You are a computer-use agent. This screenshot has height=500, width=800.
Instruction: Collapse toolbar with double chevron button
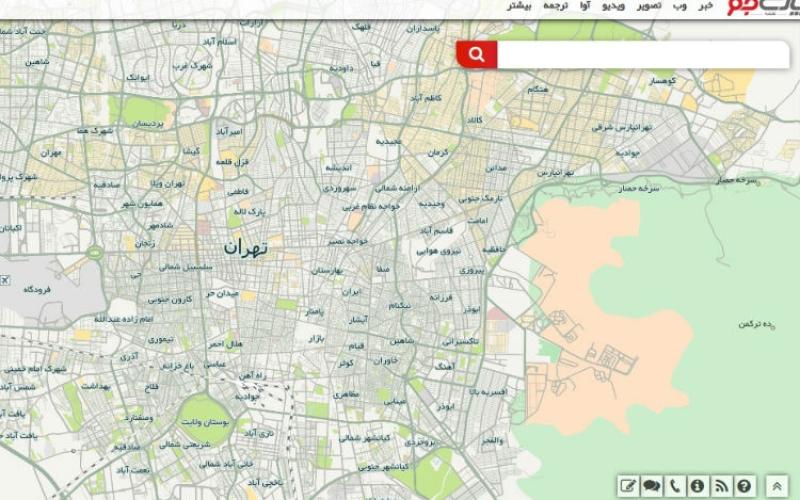777,486
